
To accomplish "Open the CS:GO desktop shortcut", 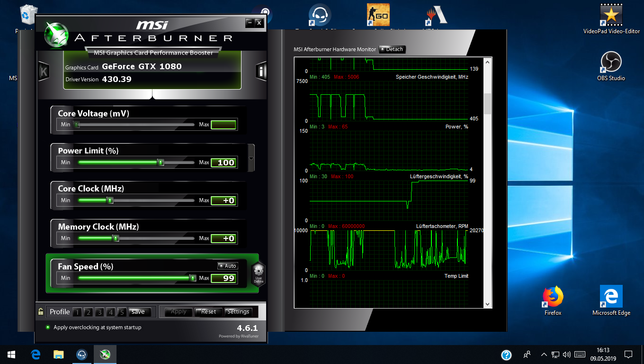I will coord(378,15).
